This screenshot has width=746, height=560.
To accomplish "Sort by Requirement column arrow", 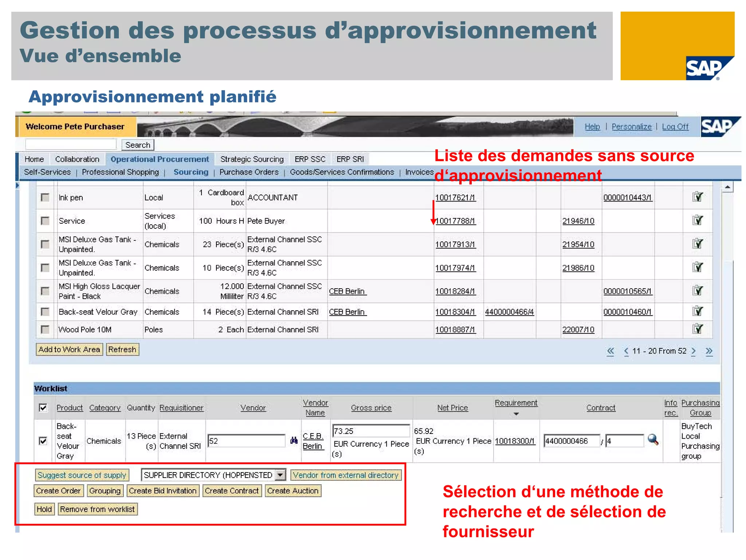I will click(x=516, y=414).
